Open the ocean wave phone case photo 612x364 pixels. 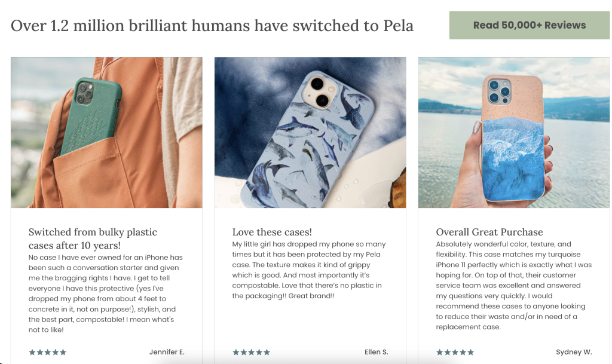pos(513,132)
